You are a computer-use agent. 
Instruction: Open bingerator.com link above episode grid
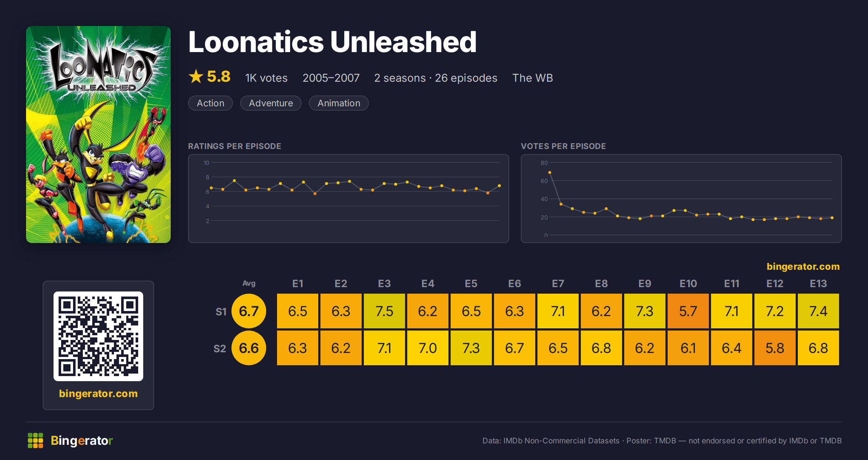click(x=803, y=267)
